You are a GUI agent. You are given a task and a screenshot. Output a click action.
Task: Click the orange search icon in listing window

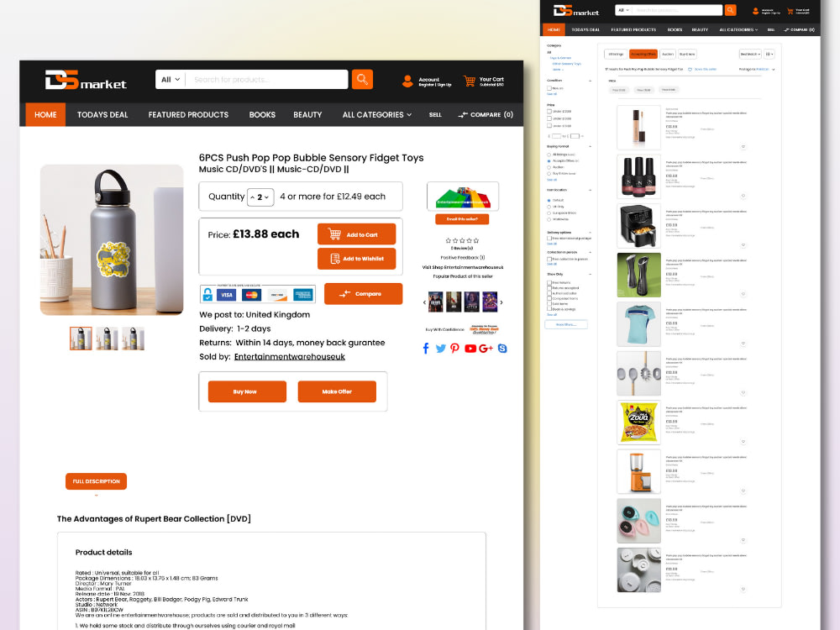(730, 9)
